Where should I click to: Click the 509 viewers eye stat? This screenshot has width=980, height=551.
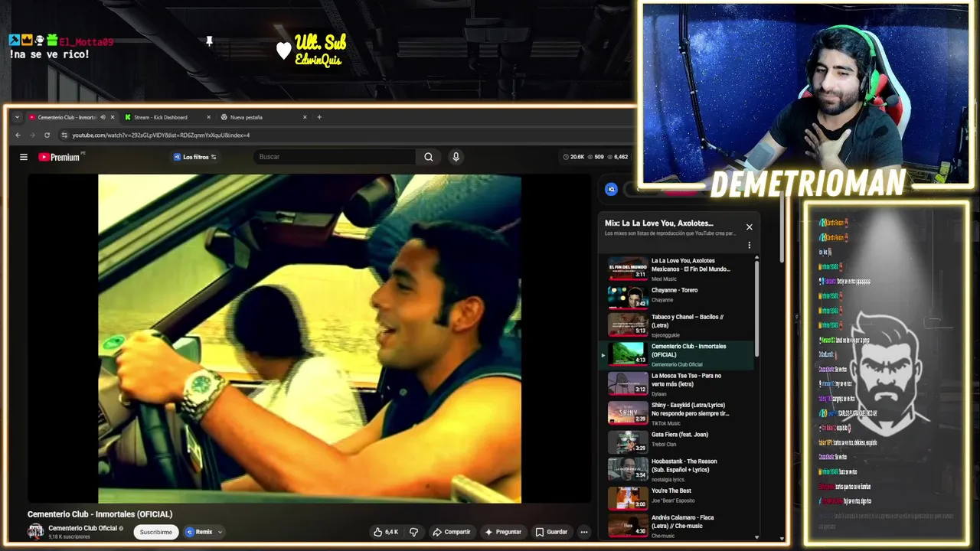595,157
